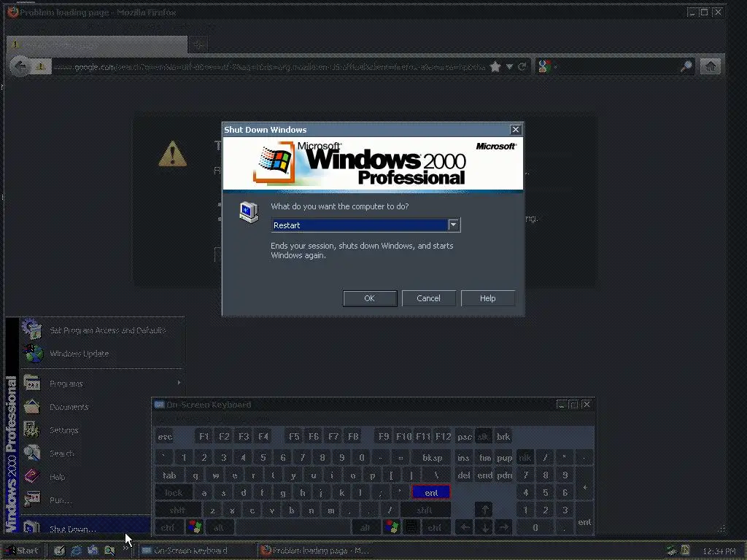The width and height of the screenshot is (747, 560).
Task: Toggle the lock key on On-Screen Keyboard
Action: pyautogui.click(x=174, y=492)
